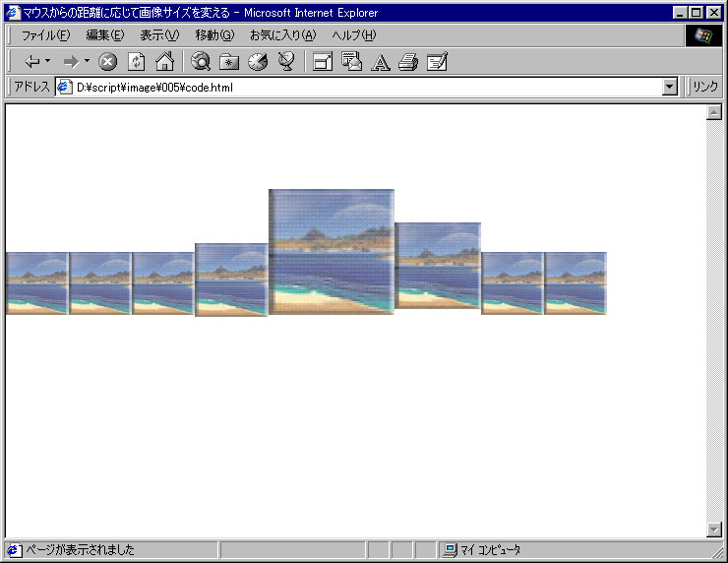The height and width of the screenshot is (563, 728).
Task: Click the third beach image from left
Action: coord(163,283)
